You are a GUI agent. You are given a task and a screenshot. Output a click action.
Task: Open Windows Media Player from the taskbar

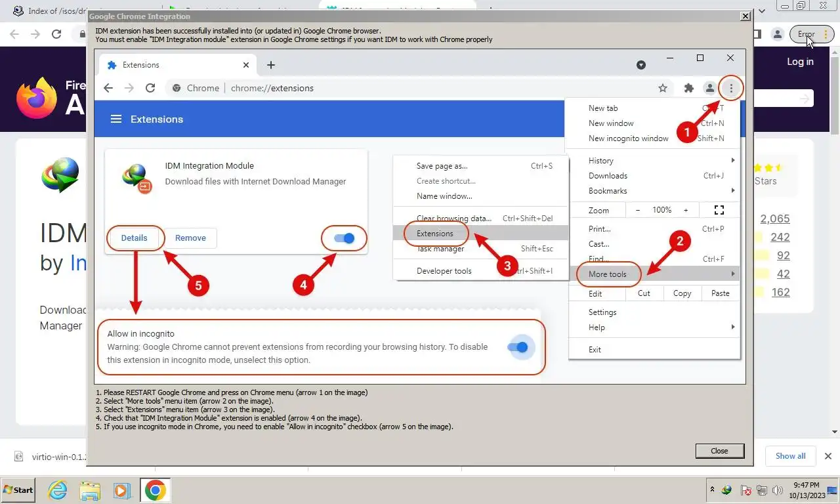tap(121, 490)
